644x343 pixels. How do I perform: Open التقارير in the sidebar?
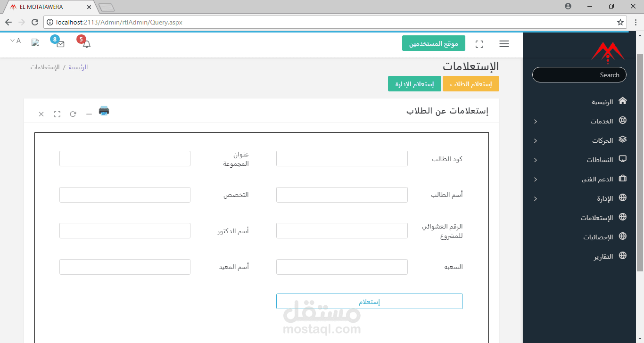pos(603,256)
